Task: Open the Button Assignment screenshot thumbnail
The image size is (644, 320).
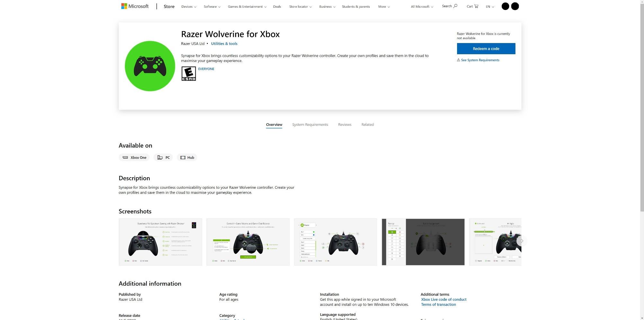Action: tap(423, 242)
